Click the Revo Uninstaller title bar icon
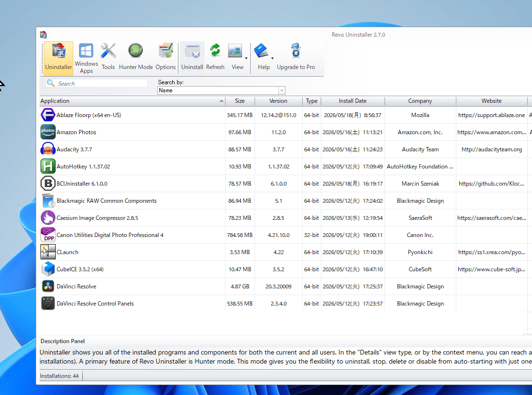The width and height of the screenshot is (532, 395). point(43,35)
